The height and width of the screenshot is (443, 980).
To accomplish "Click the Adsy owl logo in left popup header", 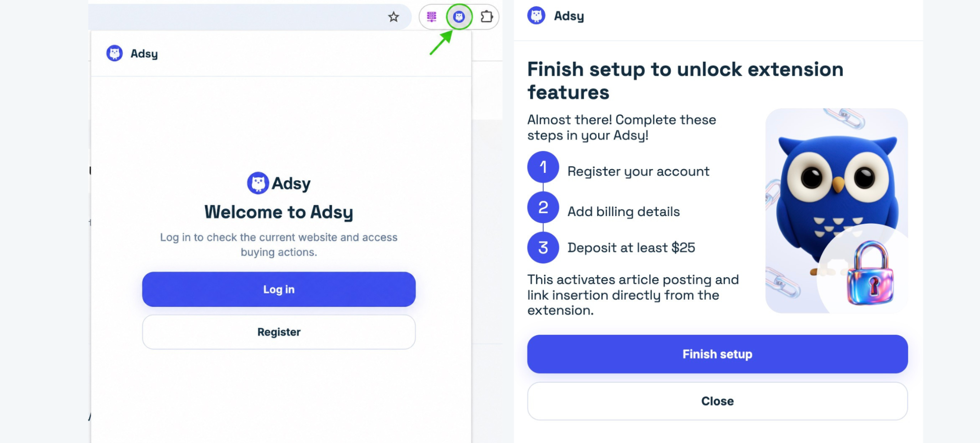I will coord(114,53).
